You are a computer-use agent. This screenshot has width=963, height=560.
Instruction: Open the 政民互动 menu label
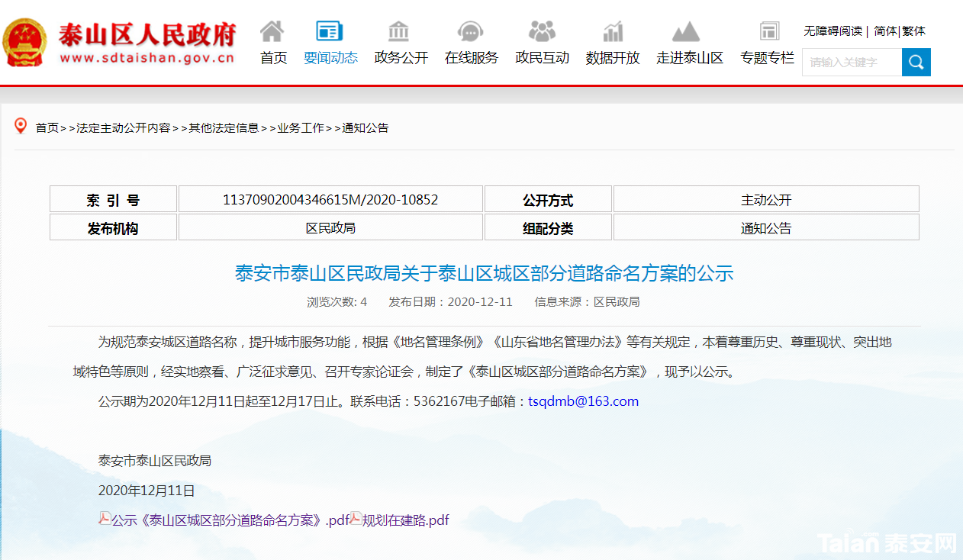543,58
